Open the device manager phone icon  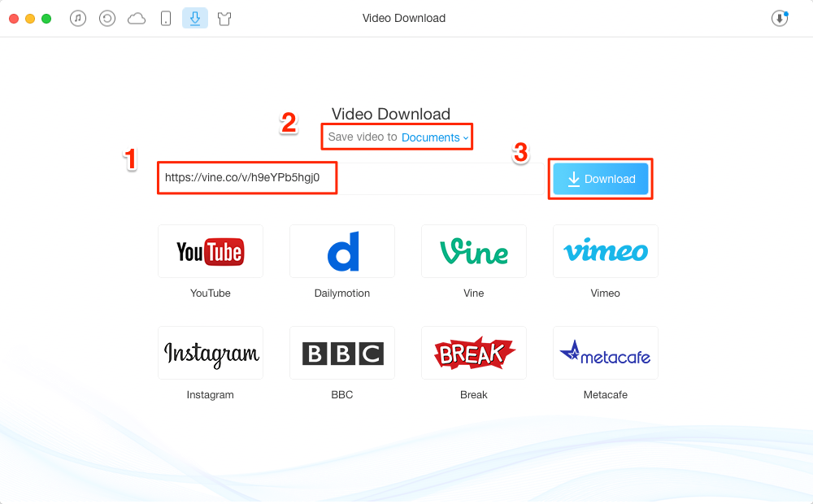pyautogui.click(x=166, y=19)
